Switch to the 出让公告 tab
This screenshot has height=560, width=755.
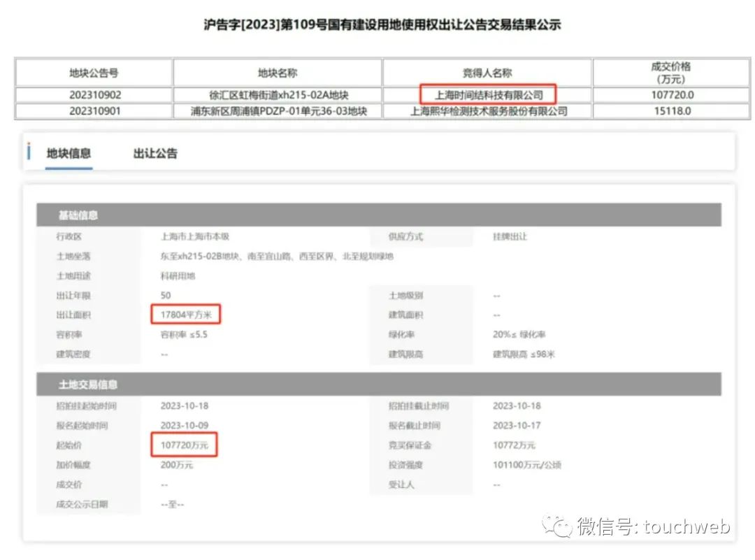pos(155,153)
